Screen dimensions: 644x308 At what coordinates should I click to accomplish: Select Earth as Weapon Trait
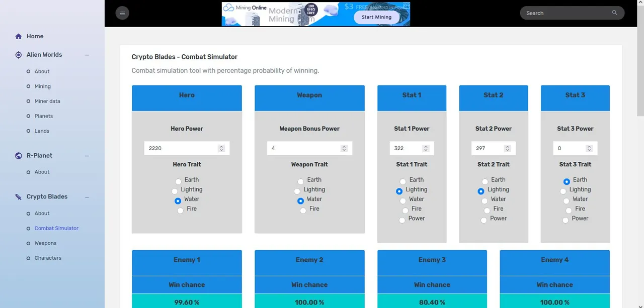click(300, 181)
